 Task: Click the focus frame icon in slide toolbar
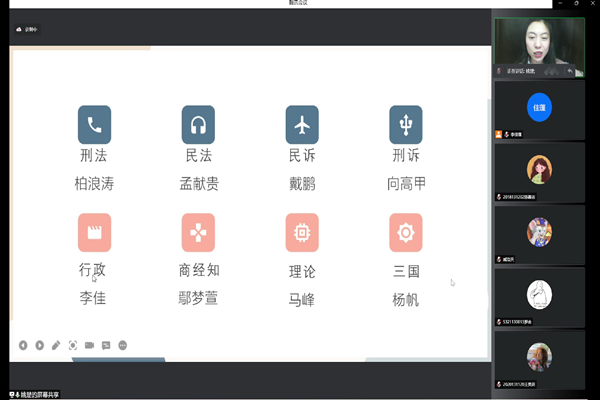point(73,345)
